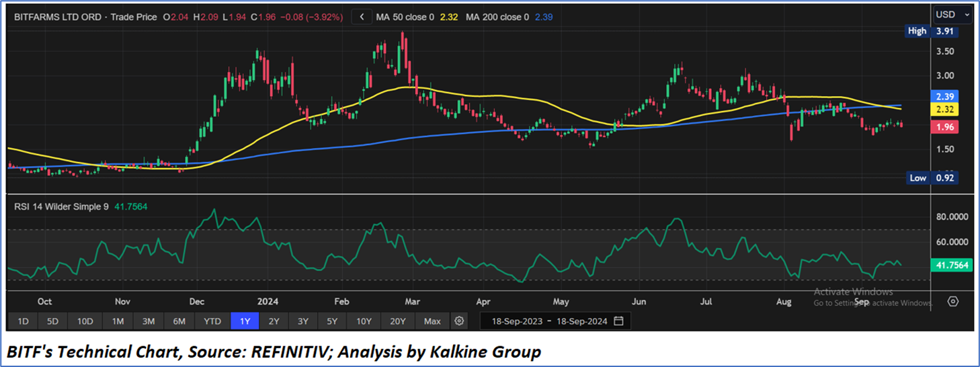Click the 2024 label on time axis
Viewport: 980px width, 367px height.
pyautogui.click(x=267, y=302)
